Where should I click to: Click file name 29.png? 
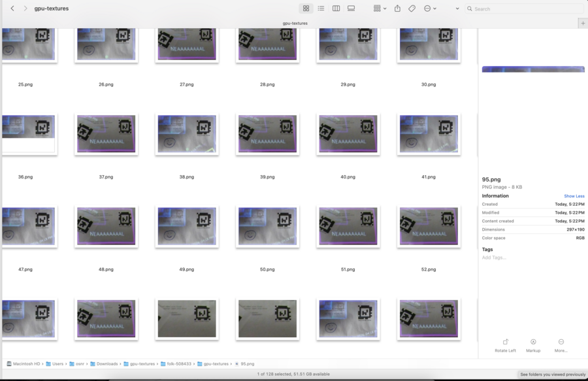[x=348, y=84]
